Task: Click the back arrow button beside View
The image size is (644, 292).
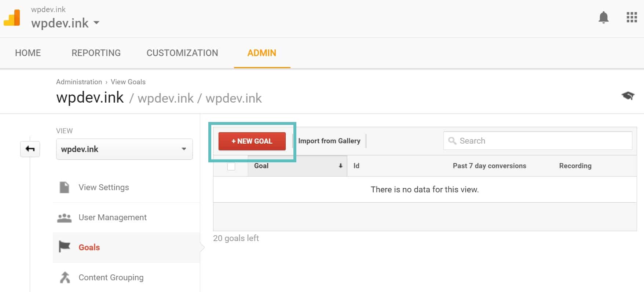Action: (x=30, y=149)
